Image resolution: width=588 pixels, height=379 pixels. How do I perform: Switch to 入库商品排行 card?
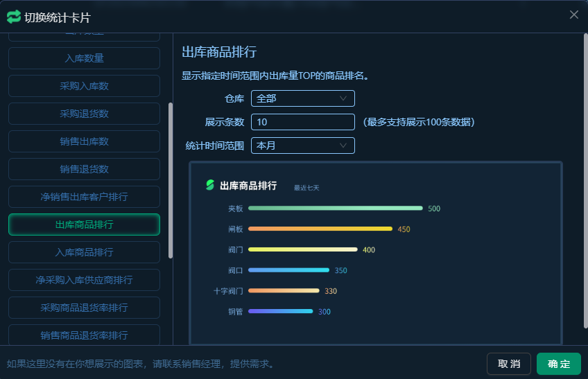pos(84,252)
